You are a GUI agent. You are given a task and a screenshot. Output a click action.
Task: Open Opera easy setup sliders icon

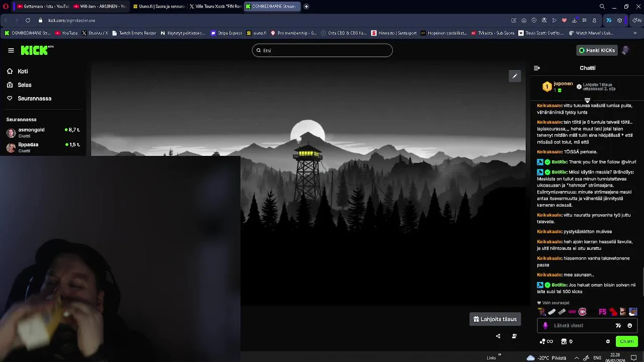584,20
